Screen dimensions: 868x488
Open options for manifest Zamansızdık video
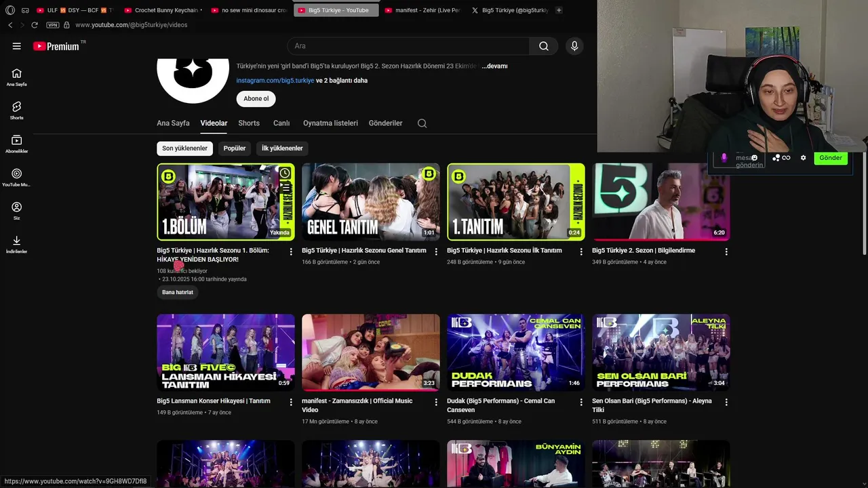(x=436, y=402)
